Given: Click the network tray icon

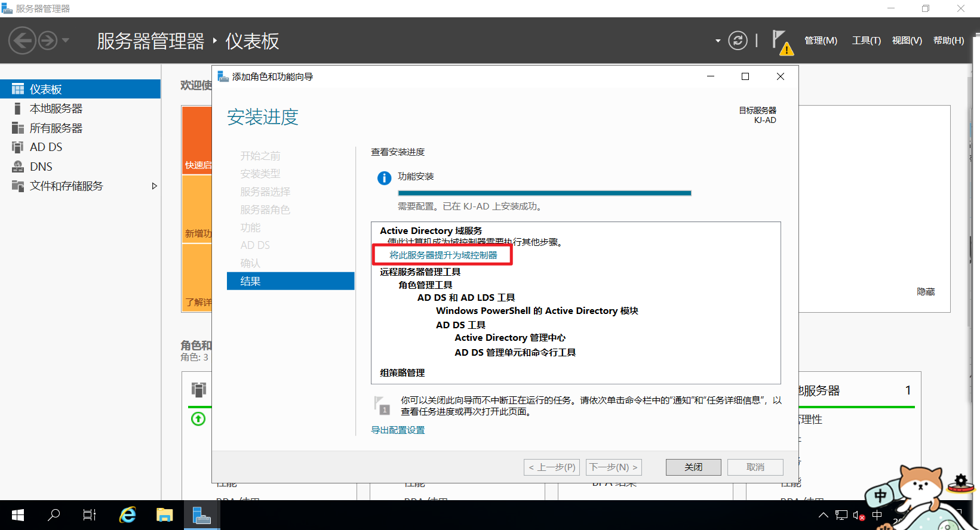Looking at the screenshot, I should (841, 515).
